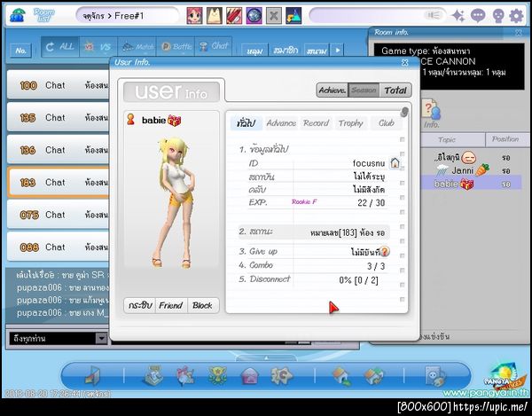Click the กระซิบ whisper button

(140, 305)
